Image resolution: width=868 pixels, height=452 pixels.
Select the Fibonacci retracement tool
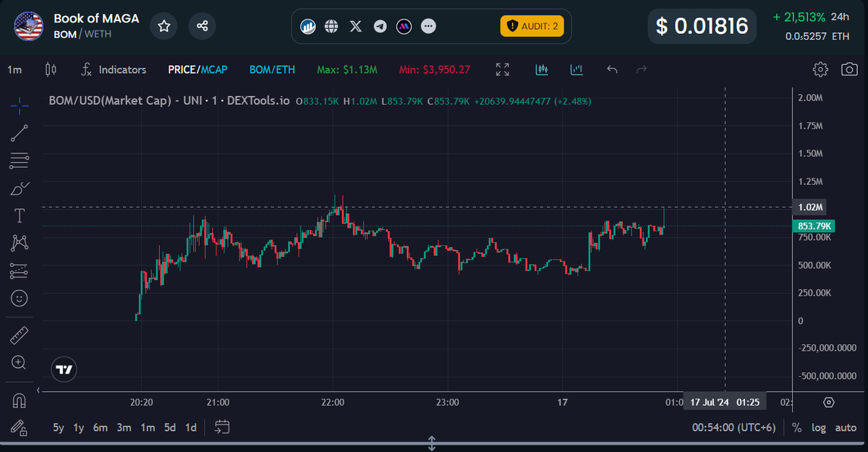20,161
